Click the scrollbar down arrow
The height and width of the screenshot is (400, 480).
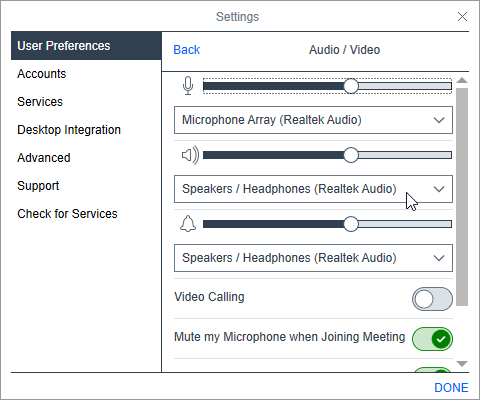[462, 364]
